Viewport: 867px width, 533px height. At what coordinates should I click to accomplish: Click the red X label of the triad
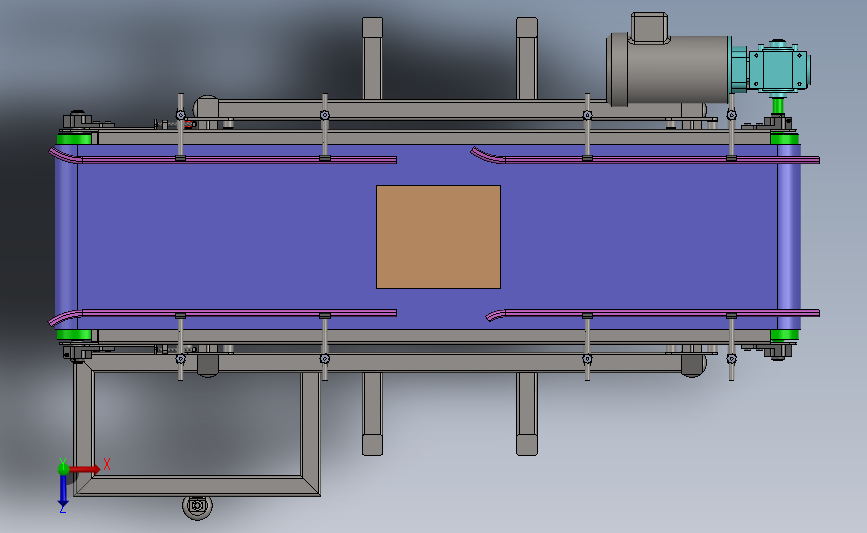pos(107,464)
